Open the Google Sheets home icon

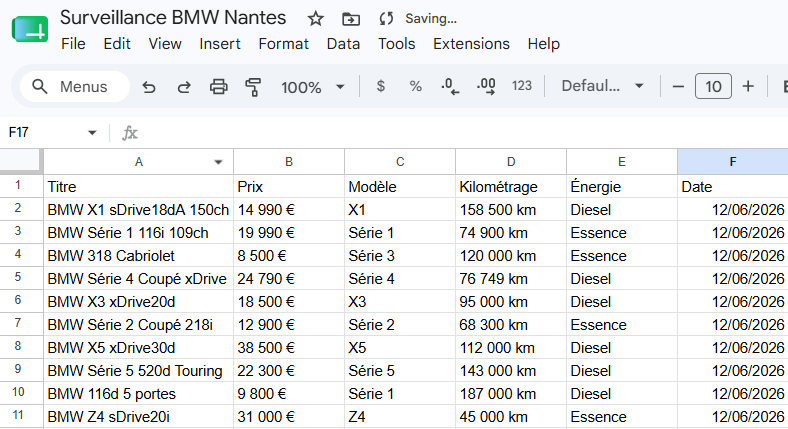tap(30, 29)
